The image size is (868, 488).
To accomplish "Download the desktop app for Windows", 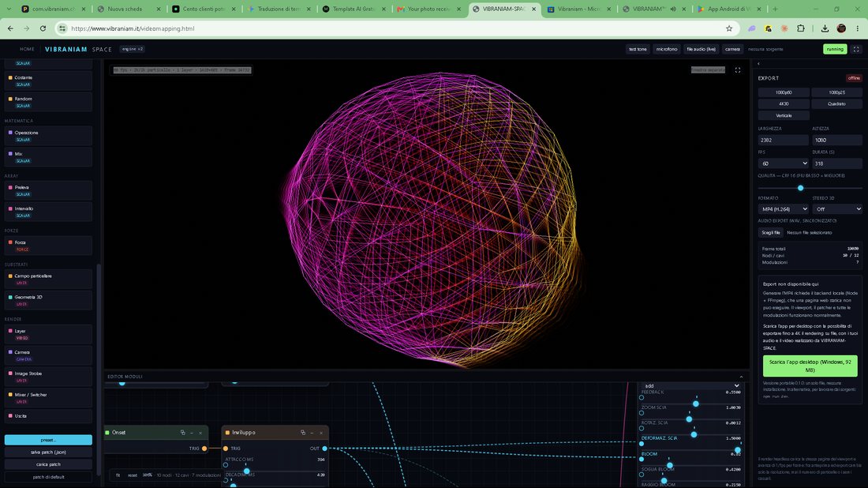I will [810, 366].
